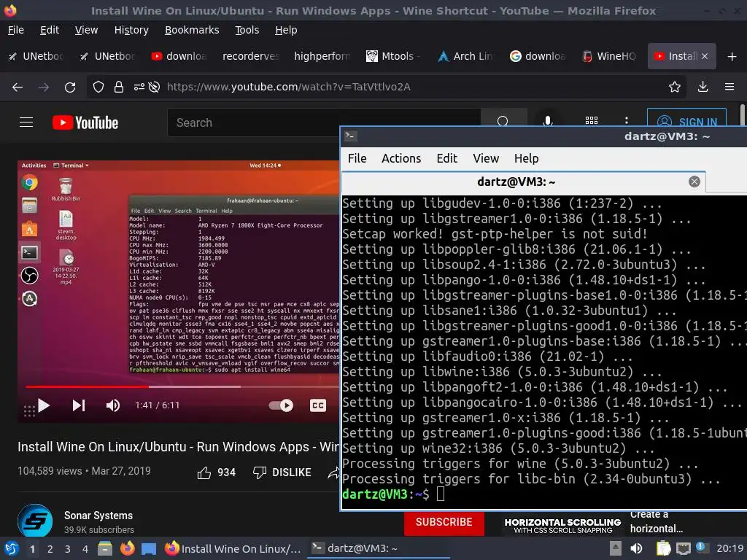Open the YouTube apps grid
The width and height of the screenshot is (747, 560).
coord(591,121)
